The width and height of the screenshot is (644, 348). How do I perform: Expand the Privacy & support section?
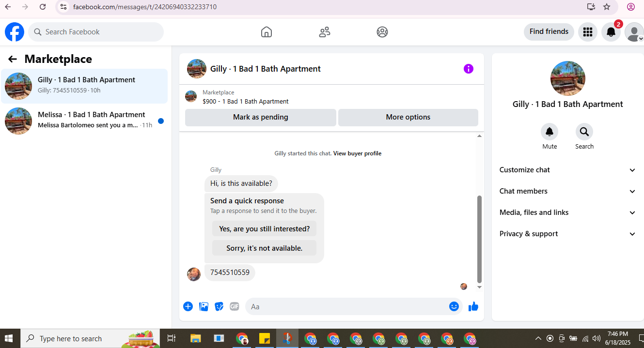tap(568, 234)
